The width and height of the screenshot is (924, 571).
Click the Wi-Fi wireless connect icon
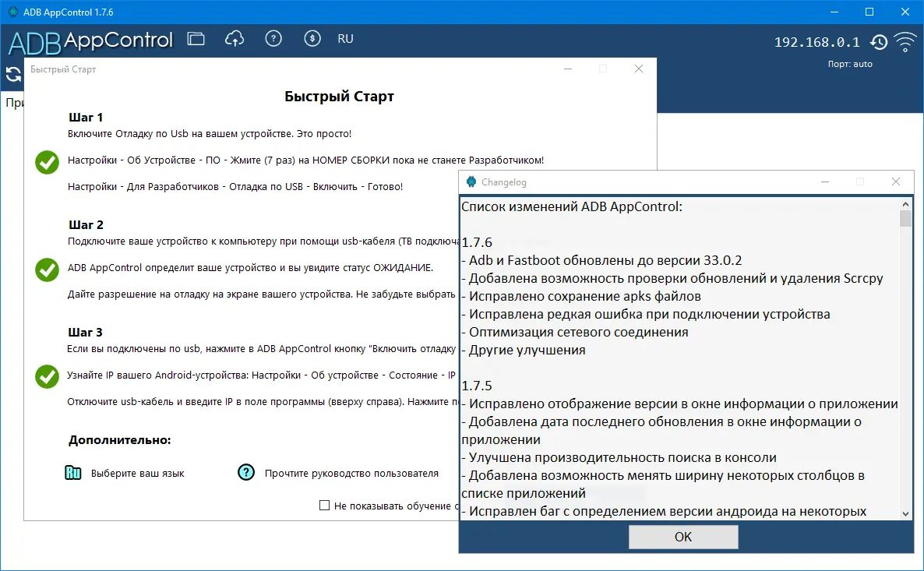click(x=905, y=42)
